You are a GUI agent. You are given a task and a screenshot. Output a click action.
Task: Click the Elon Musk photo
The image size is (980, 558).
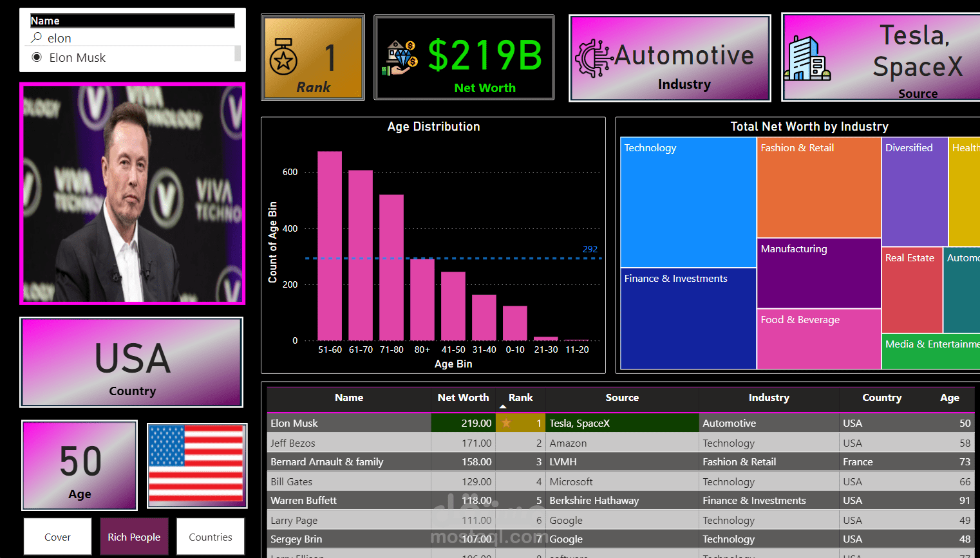(x=133, y=194)
